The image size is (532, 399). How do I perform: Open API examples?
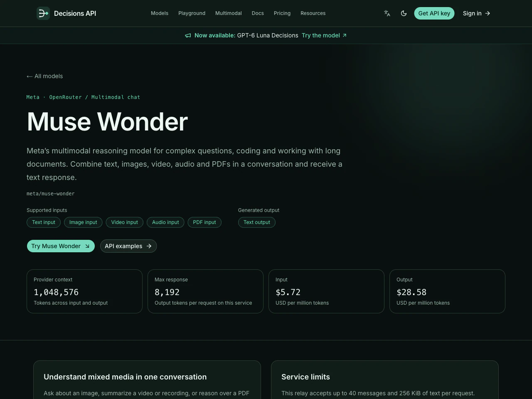tap(128, 246)
